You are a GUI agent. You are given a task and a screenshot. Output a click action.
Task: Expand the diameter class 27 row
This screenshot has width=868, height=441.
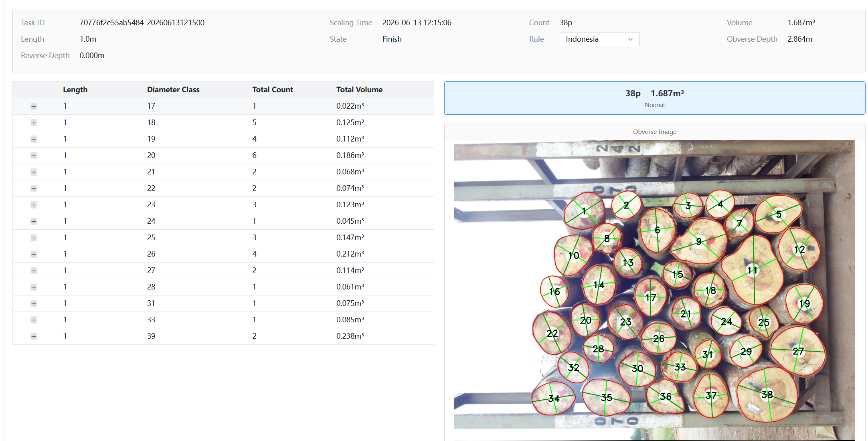point(34,271)
